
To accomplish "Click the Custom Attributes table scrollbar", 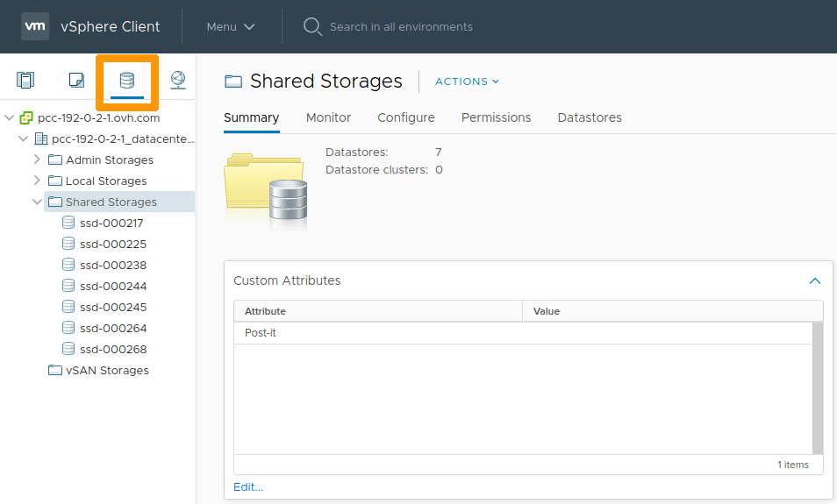I will [x=817, y=387].
